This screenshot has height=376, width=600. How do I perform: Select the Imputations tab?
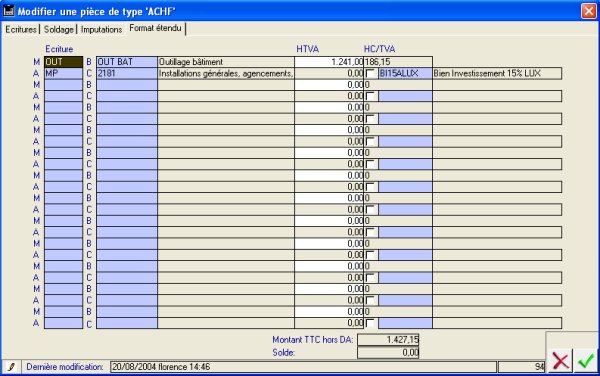pyautogui.click(x=101, y=29)
